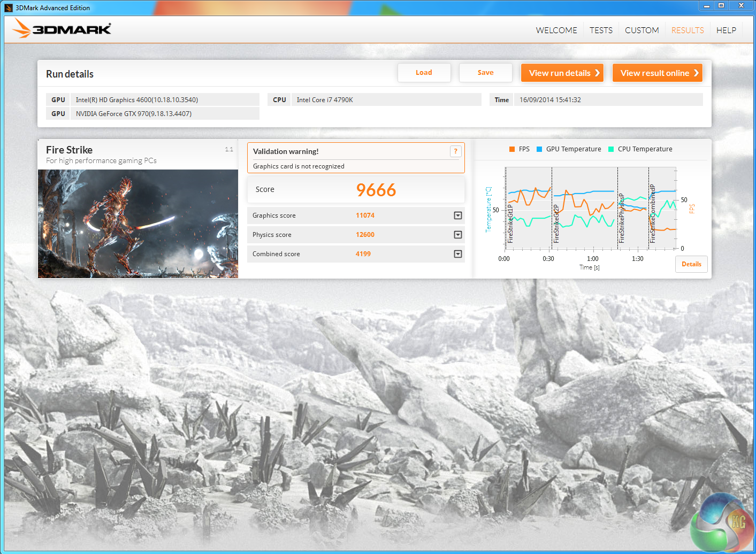Select the RESULTS tab
The height and width of the screenshot is (554, 756).
click(x=688, y=30)
